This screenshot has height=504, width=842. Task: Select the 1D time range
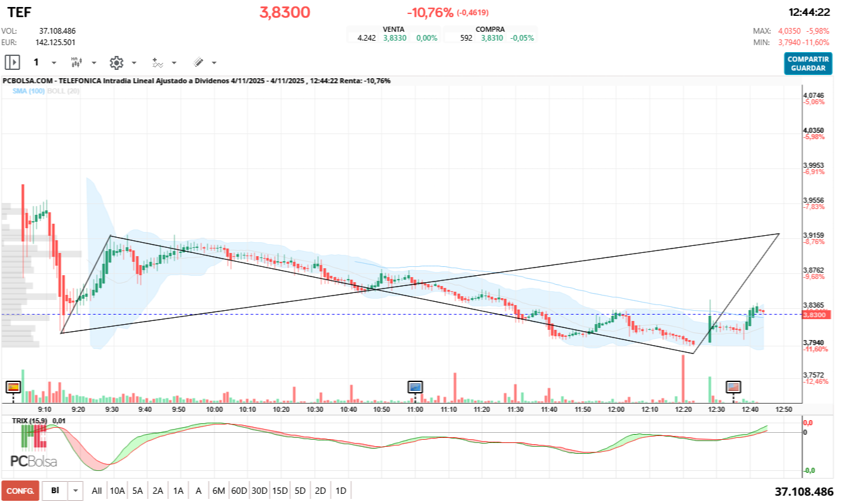(x=341, y=491)
